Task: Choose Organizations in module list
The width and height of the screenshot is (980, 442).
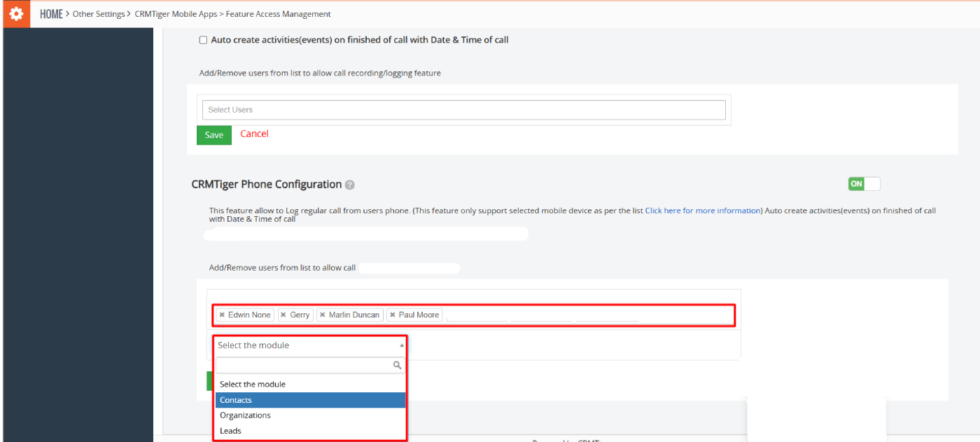Action: coord(311,415)
